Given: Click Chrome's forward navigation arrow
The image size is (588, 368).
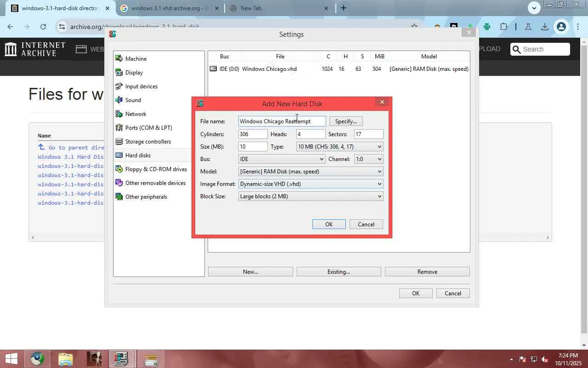Looking at the screenshot, I should click(27, 27).
